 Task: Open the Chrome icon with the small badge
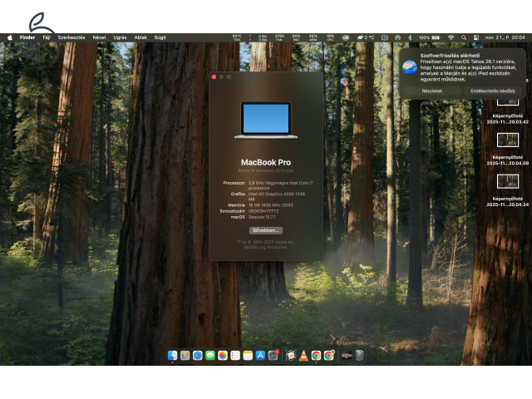click(329, 355)
